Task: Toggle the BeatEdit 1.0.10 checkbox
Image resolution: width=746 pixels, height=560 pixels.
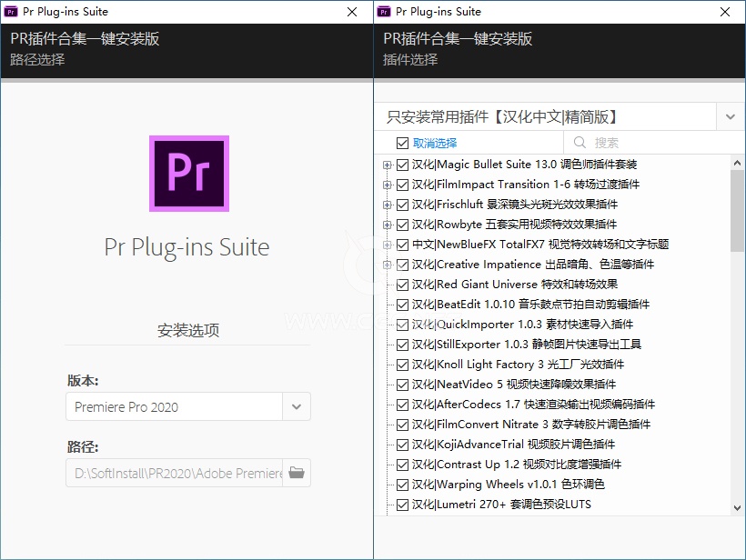Action: click(x=402, y=305)
